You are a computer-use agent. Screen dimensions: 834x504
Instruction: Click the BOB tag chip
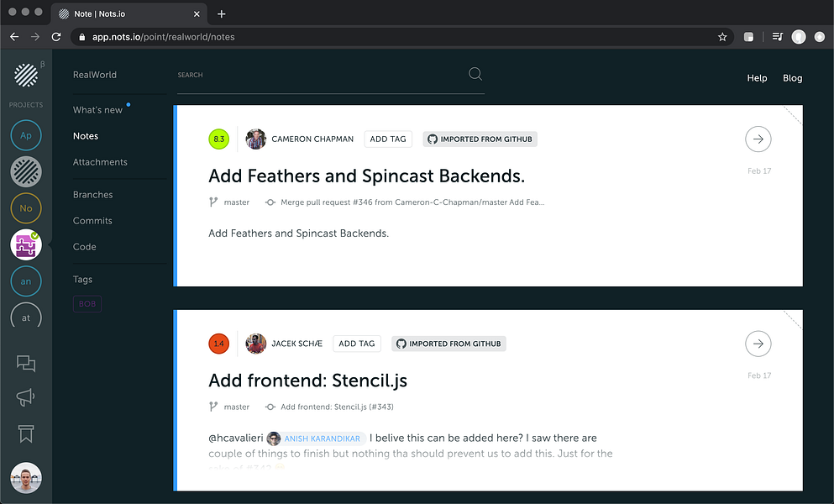(87, 304)
